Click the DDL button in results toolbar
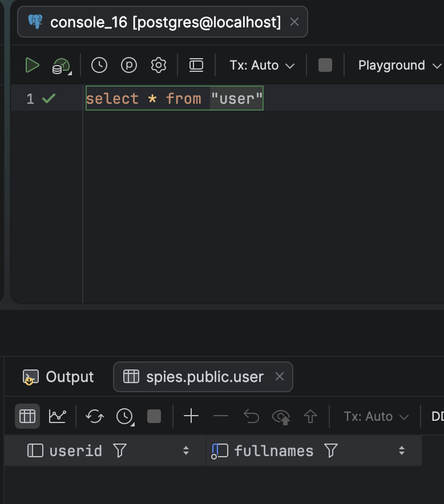This screenshot has width=444, height=504. coord(438,416)
